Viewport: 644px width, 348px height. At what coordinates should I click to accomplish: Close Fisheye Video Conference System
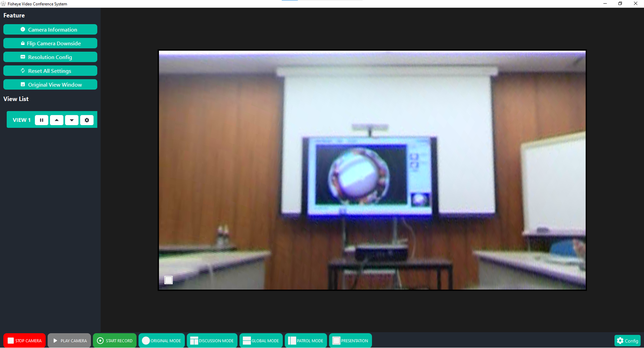point(635,4)
